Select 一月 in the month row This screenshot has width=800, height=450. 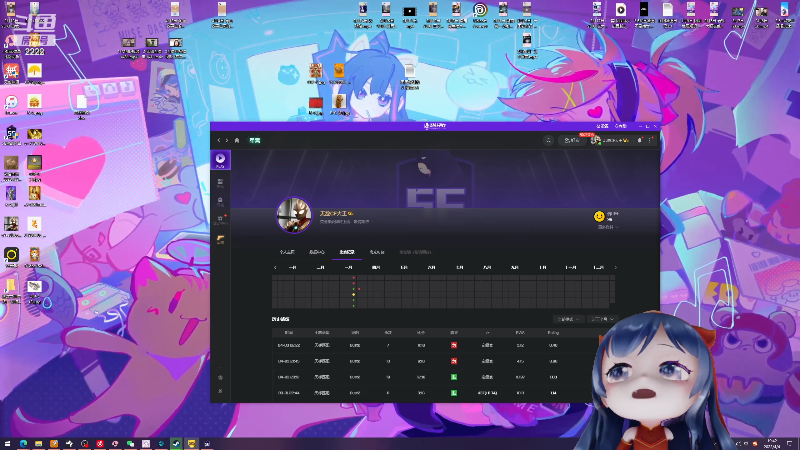point(292,267)
